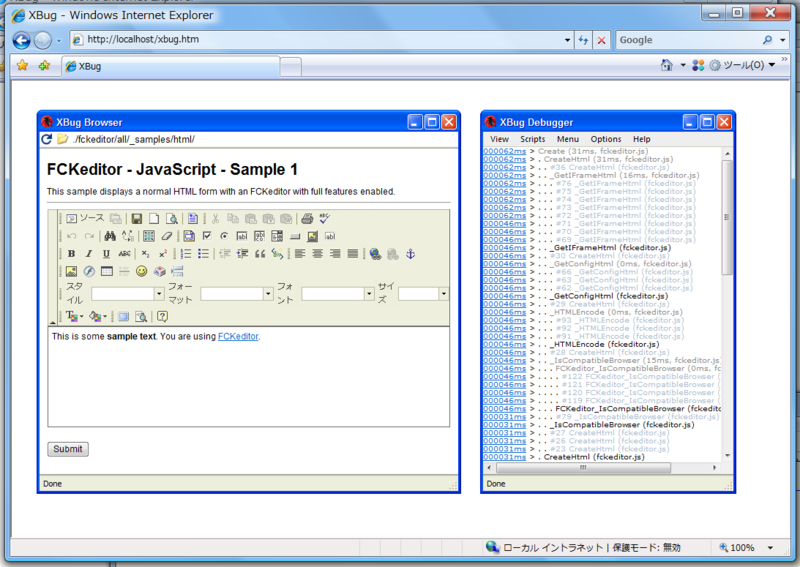Open the text color picker
The width and height of the screenshot is (800, 567).
coord(74,317)
